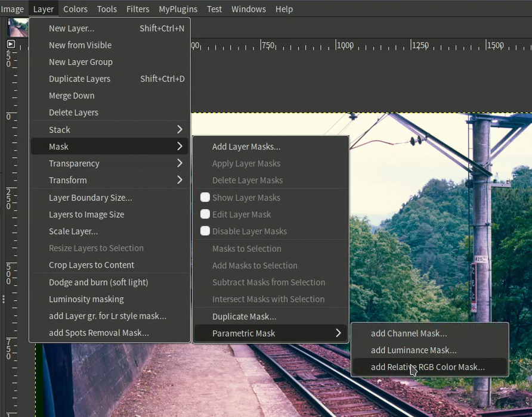Open the Filters menu
Image resolution: width=532 pixels, height=417 pixels.
(x=138, y=9)
